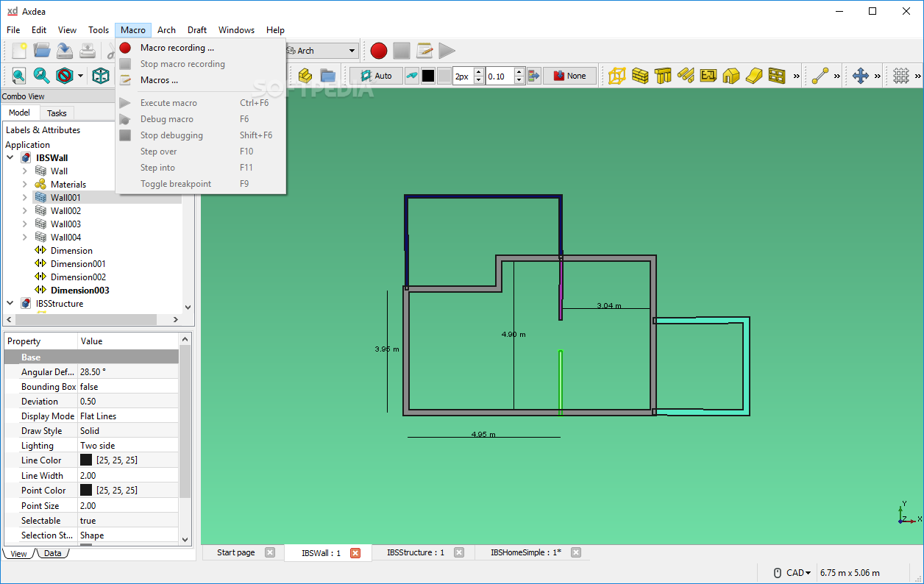Viewport: 924px width, 584px height.
Task: Click the Apply style to selection icon
Action: 534,75
